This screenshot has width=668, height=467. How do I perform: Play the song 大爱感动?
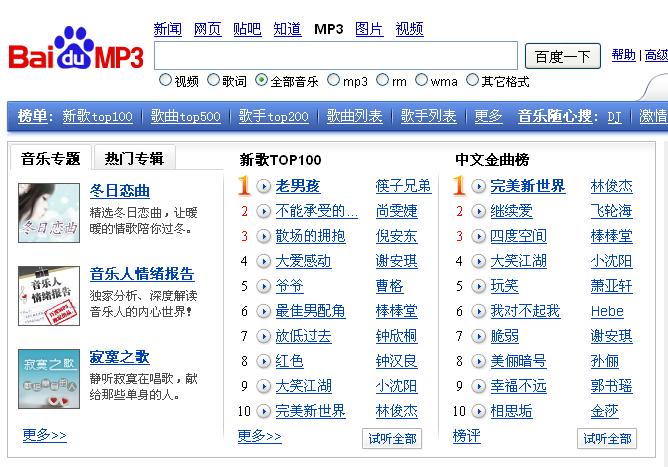point(264,261)
